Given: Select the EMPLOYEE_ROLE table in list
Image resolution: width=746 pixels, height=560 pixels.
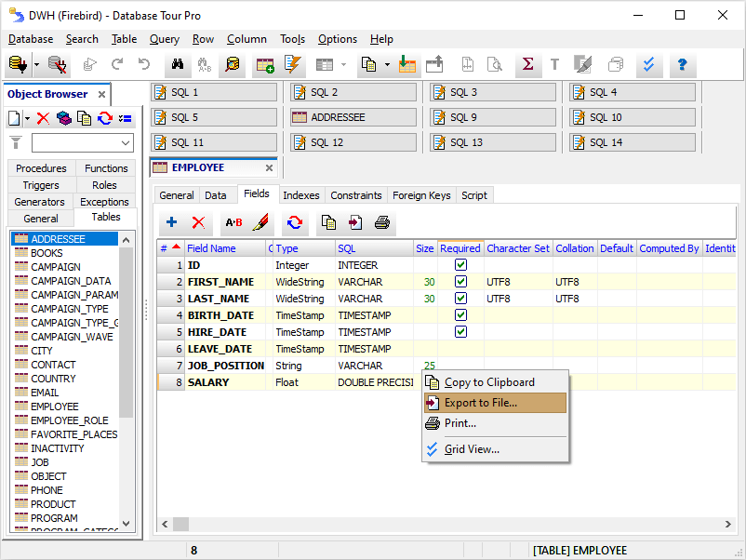Looking at the screenshot, I should pyautogui.click(x=69, y=420).
